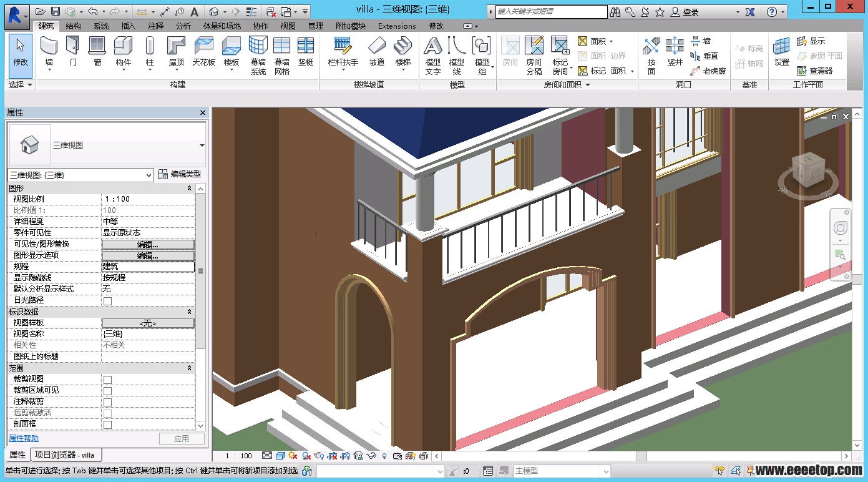Toggle the 注释裁剪 checkbox
This screenshot has width=868, height=482.
(x=107, y=401)
